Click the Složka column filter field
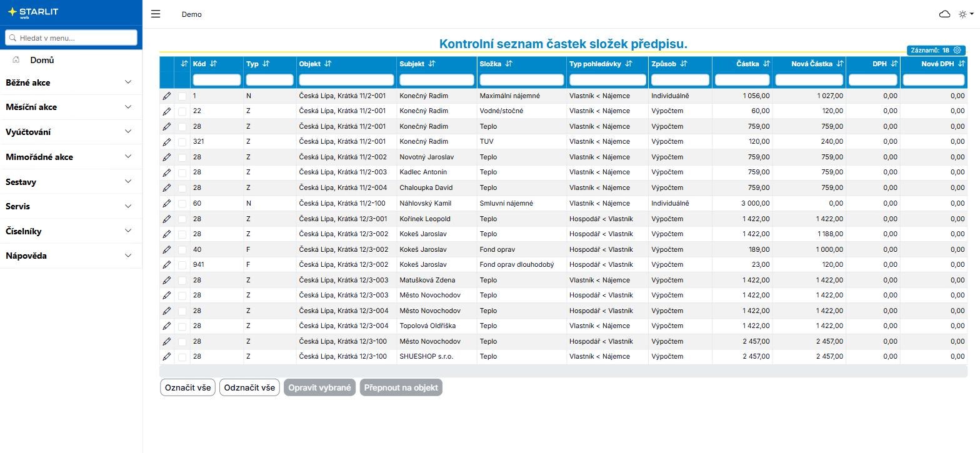Image resolution: width=980 pixels, height=453 pixels. 522,80
